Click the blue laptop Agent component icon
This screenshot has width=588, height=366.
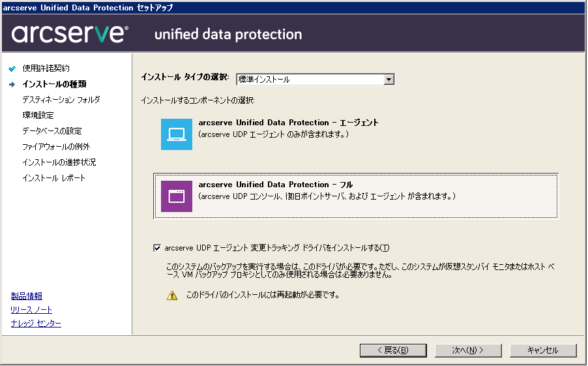(x=177, y=134)
